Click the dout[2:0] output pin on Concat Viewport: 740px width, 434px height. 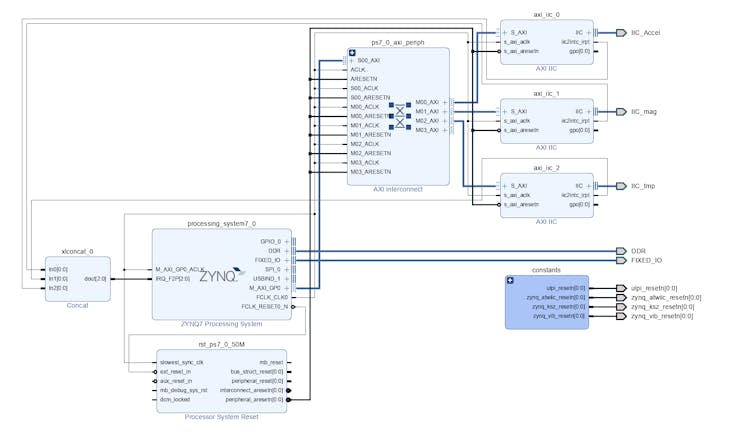click(96, 279)
